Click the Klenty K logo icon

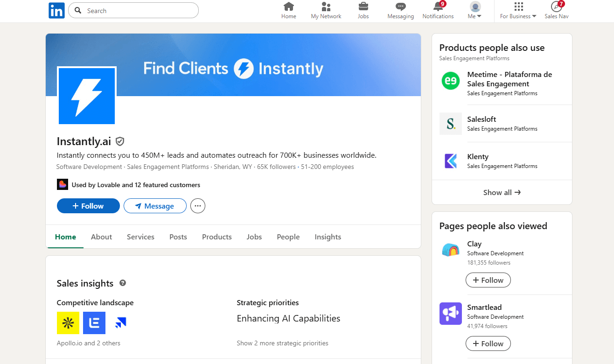pyautogui.click(x=451, y=161)
